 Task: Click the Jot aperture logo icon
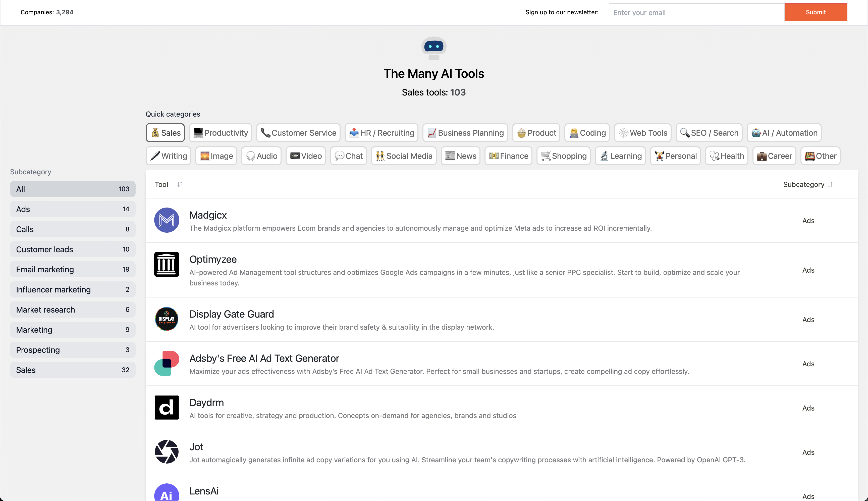coord(167,452)
